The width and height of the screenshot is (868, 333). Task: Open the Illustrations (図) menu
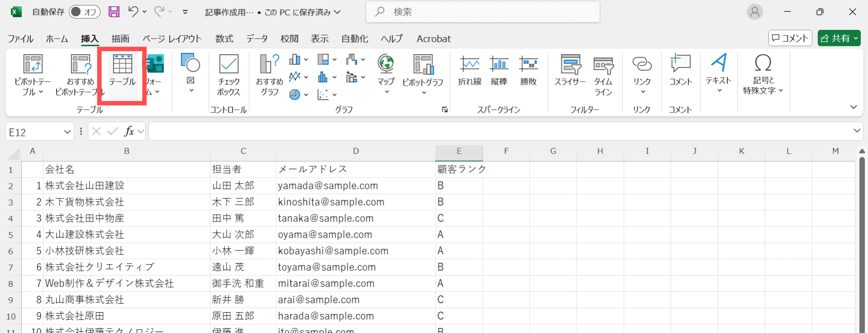point(190,74)
